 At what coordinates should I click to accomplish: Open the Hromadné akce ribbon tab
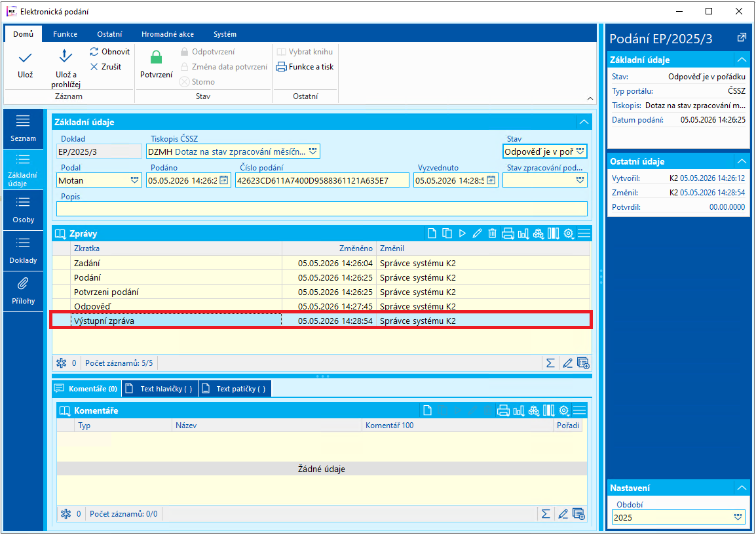[x=168, y=34]
